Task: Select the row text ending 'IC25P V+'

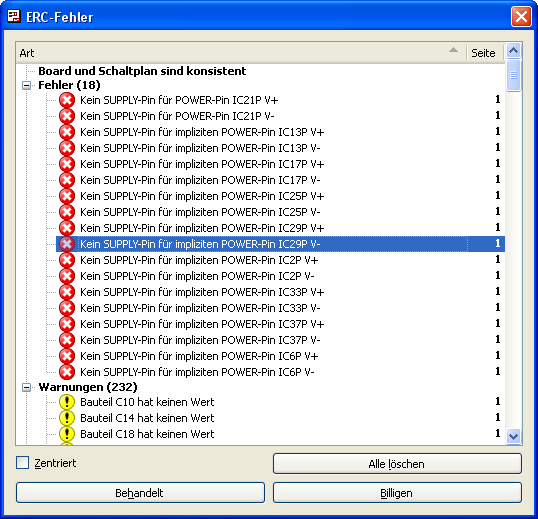Action: 202,196
